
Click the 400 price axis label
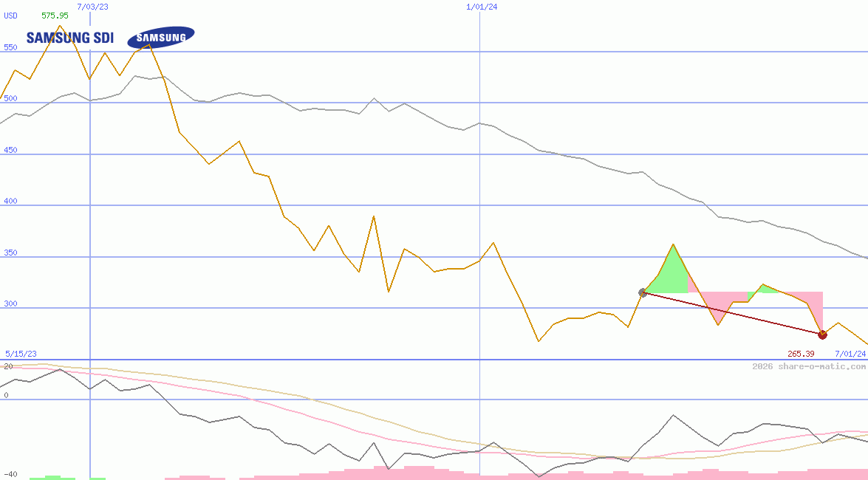coord(10,201)
